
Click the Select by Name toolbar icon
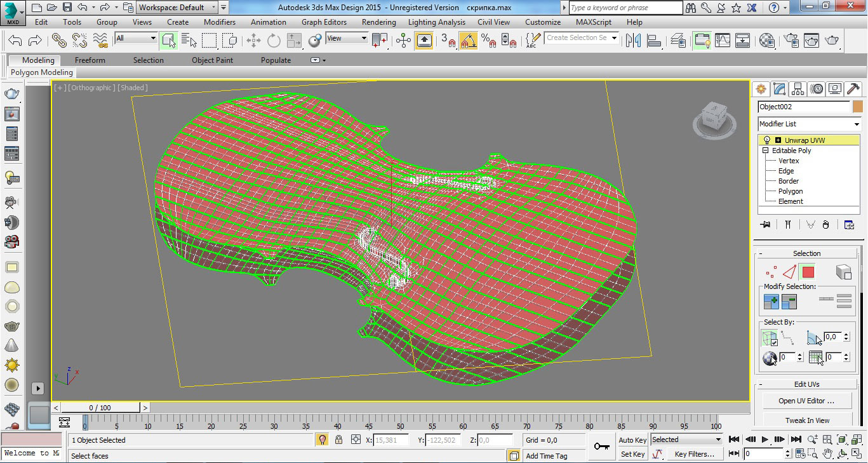pos(189,41)
